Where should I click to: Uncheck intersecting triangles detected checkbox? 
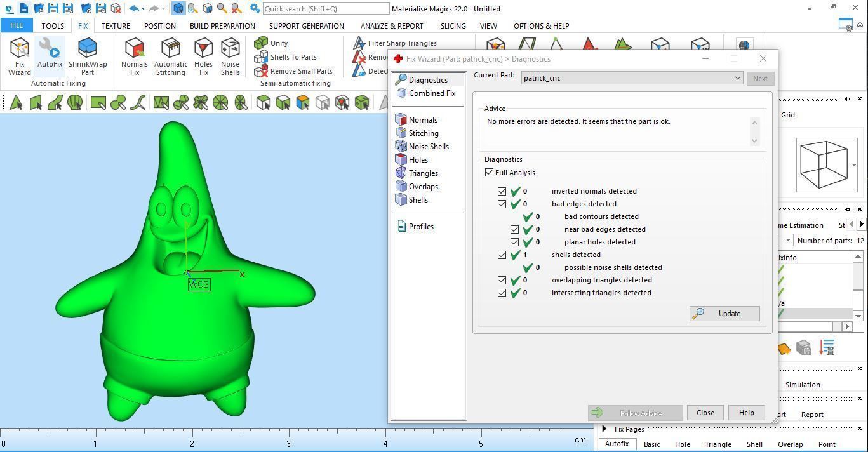coord(502,293)
